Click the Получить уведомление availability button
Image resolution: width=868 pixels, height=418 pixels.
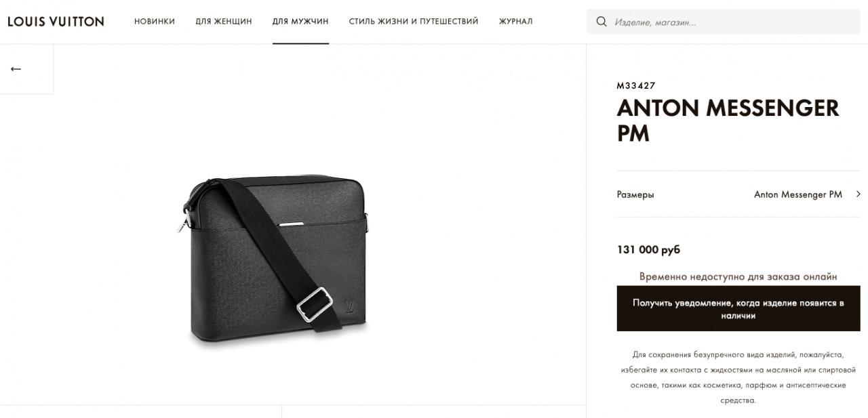[x=738, y=309]
